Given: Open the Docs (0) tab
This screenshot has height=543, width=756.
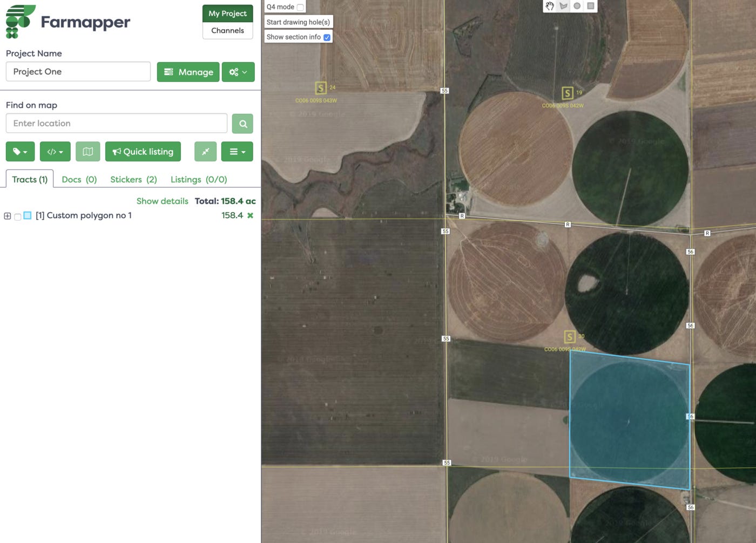Looking at the screenshot, I should 79,179.
